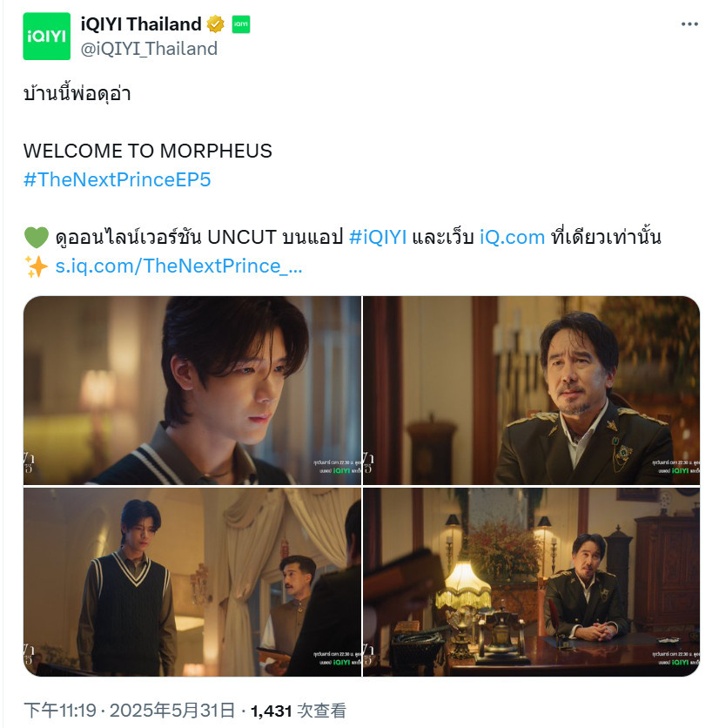Click the WELCOME TO MORPHEUS text line
Image resolution: width=719 pixels, height=728 pixels.
pos(148,151)
